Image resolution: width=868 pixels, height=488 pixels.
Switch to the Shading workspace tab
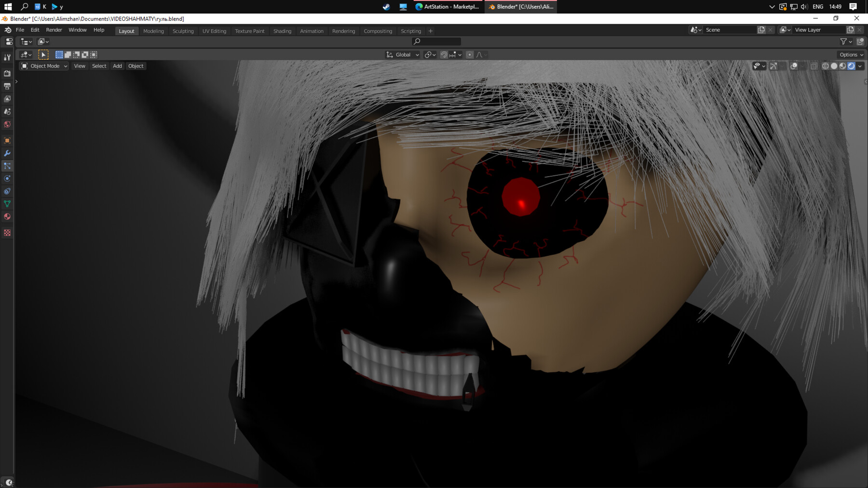tap(282, 31)
